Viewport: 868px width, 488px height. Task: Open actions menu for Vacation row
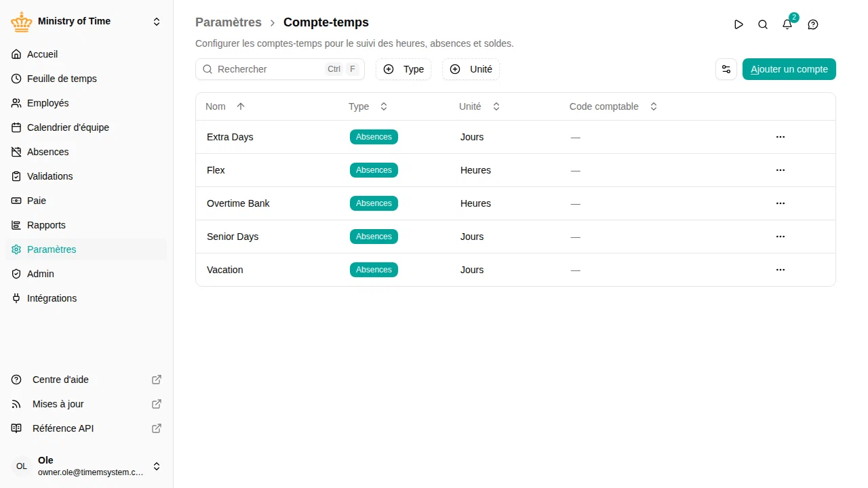[x=781, y=270]
